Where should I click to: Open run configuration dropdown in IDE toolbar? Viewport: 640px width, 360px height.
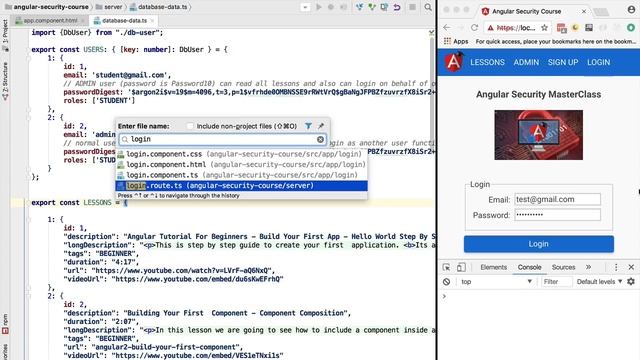[x=305, y=7]
